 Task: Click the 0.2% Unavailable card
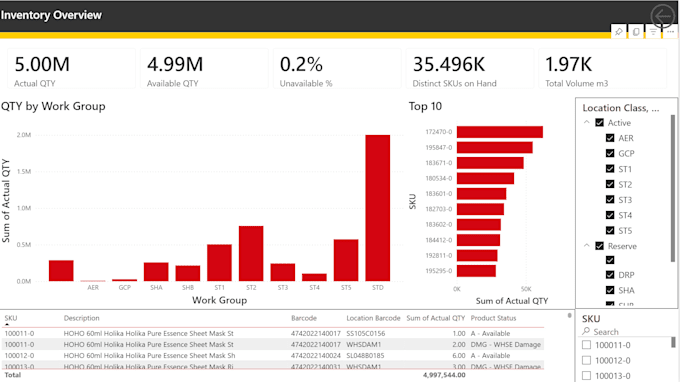point(337,69)
